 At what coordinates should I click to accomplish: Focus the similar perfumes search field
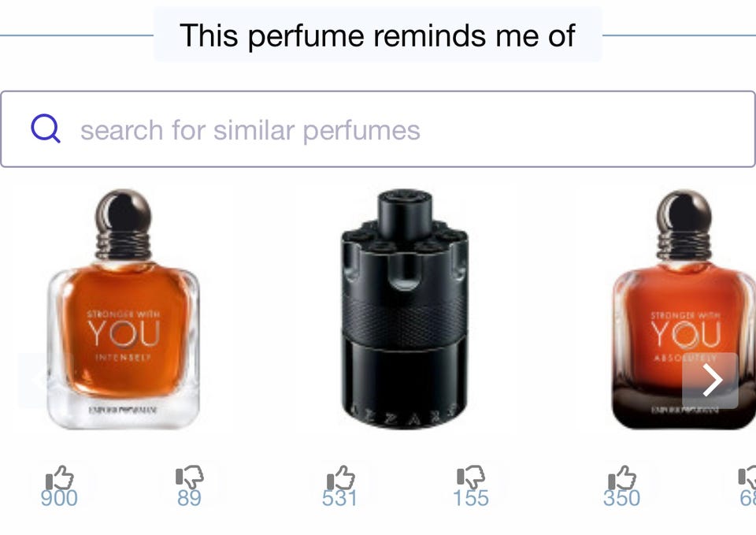click(378, 129)
